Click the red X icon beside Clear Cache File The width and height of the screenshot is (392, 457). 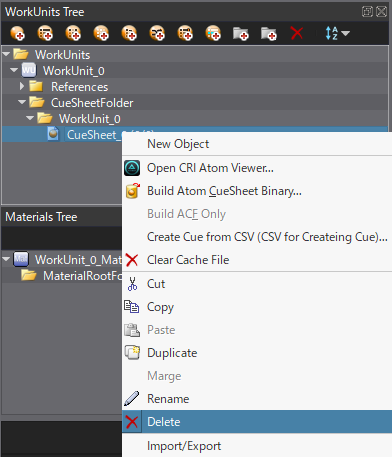coord(132,260)
